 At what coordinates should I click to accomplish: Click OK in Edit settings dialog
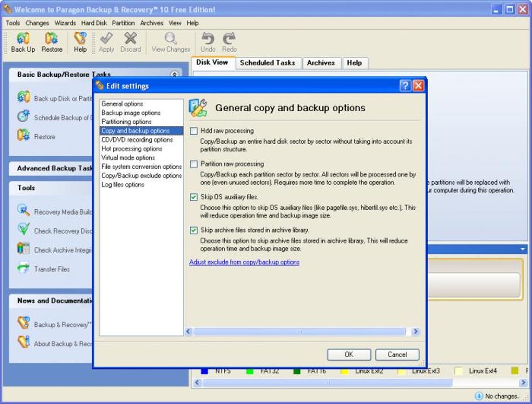tap(349, 354)
